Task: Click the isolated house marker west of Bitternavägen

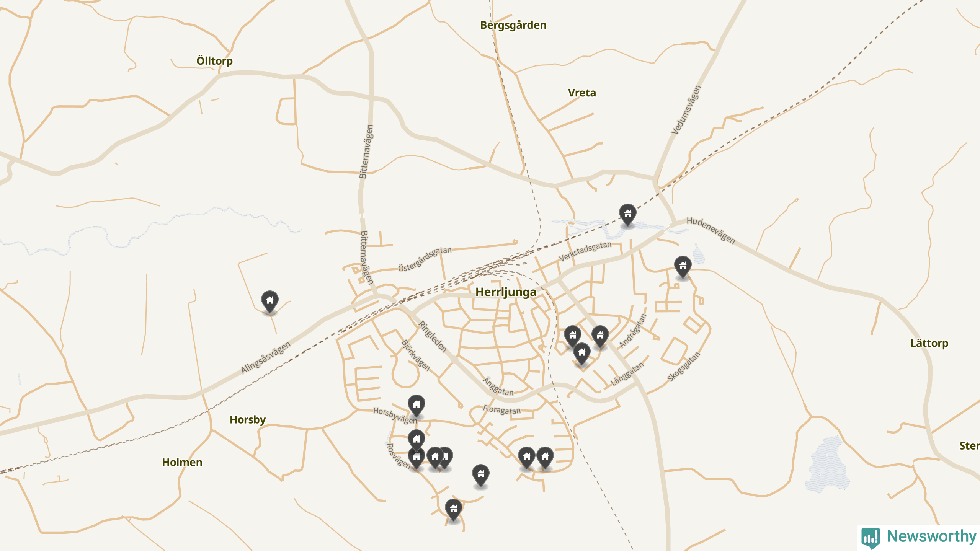Action: pyautogui.click(x=269, y=301)
